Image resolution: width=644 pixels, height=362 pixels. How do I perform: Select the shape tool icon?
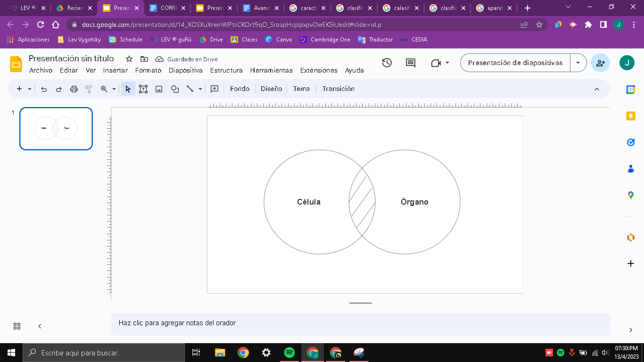[174, 89]
